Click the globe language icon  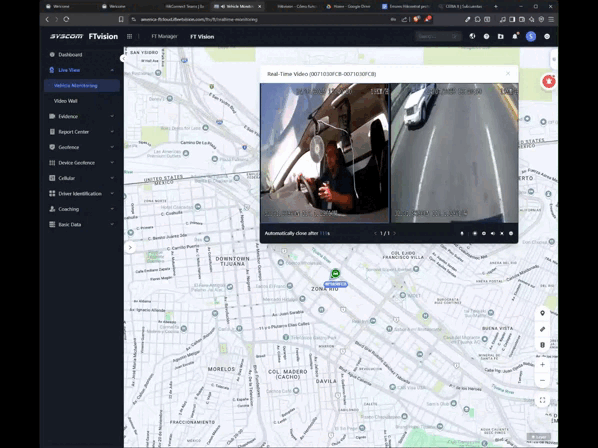[x=472, y=36]
